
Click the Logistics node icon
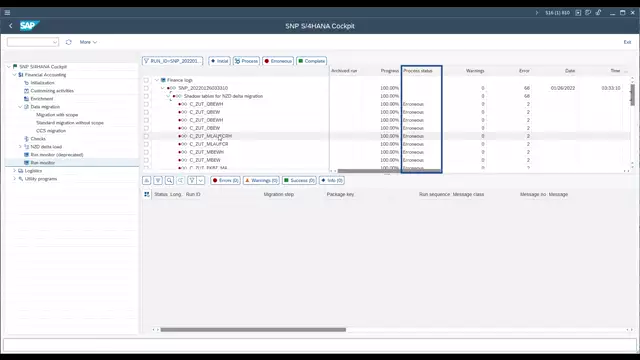click(x=21, y=171)
